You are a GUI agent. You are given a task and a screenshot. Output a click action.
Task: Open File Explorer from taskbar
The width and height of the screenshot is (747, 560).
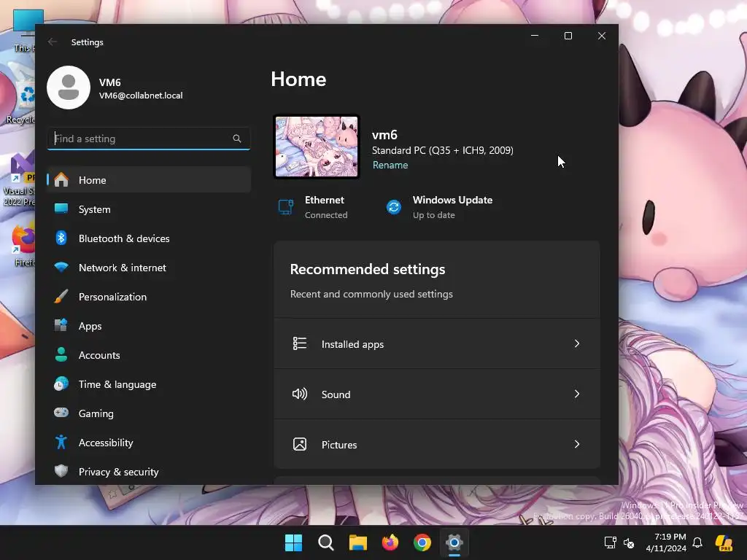(x=357, y=542)
